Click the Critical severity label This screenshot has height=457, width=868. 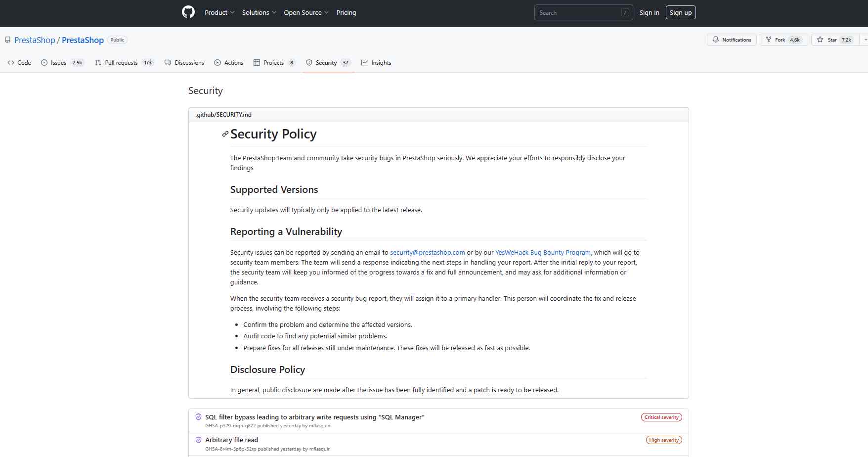tap(661, 417)
